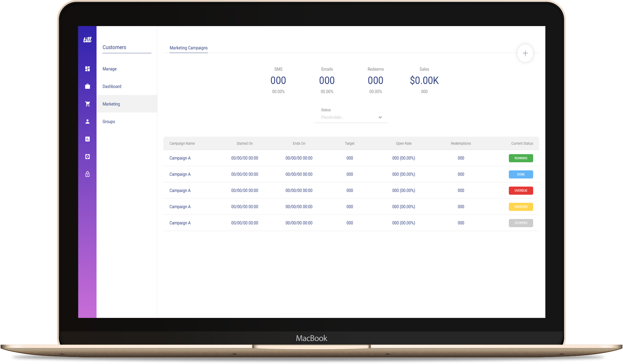The height and width of the screenshot is (364, 623).
Task: Click the Redeems 000 statistic
Action: [375, 80]
